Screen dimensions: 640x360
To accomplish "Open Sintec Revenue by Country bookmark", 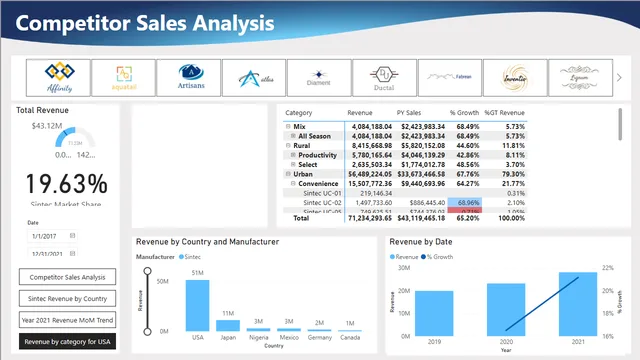I will pos(67,298).
